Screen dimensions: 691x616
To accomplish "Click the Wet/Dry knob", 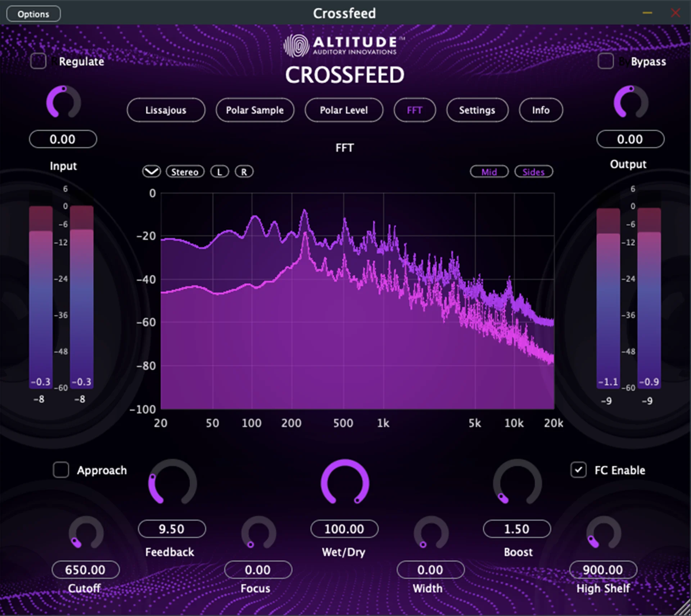I will click(x=345, y=482).
